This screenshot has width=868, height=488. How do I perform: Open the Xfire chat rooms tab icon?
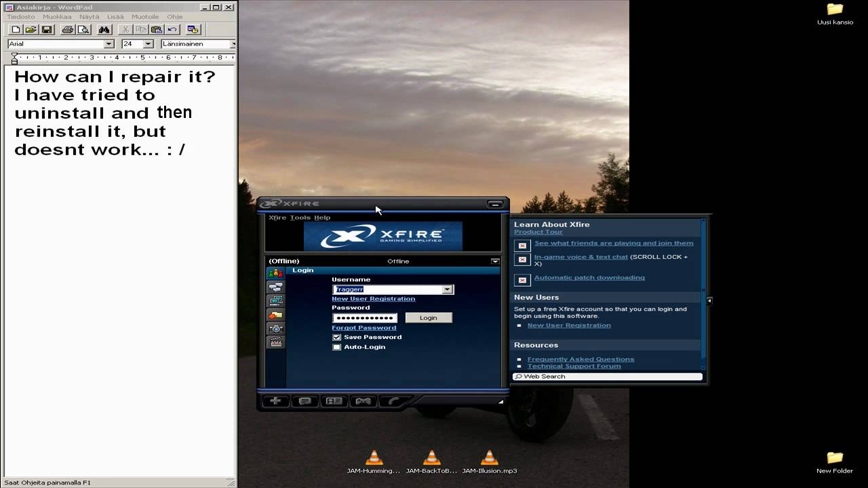275,287
